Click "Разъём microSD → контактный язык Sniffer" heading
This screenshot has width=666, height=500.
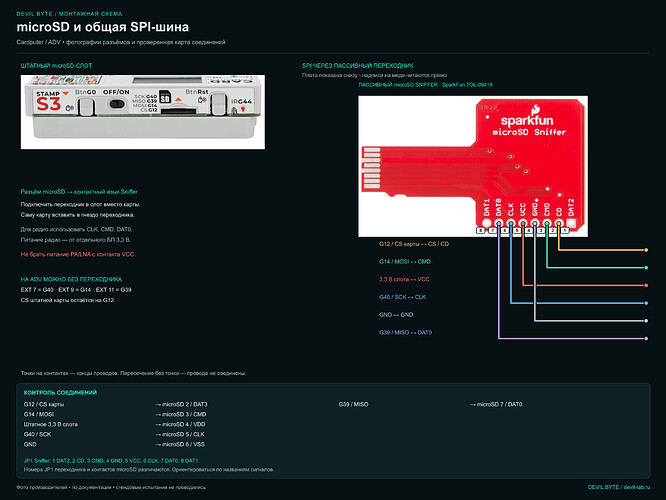tap(79, 192)
